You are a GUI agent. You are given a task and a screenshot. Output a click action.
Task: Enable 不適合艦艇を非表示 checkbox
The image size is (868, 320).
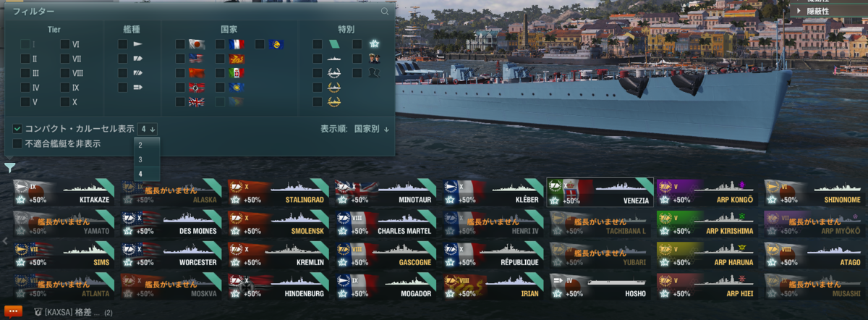tap(17, 143)
